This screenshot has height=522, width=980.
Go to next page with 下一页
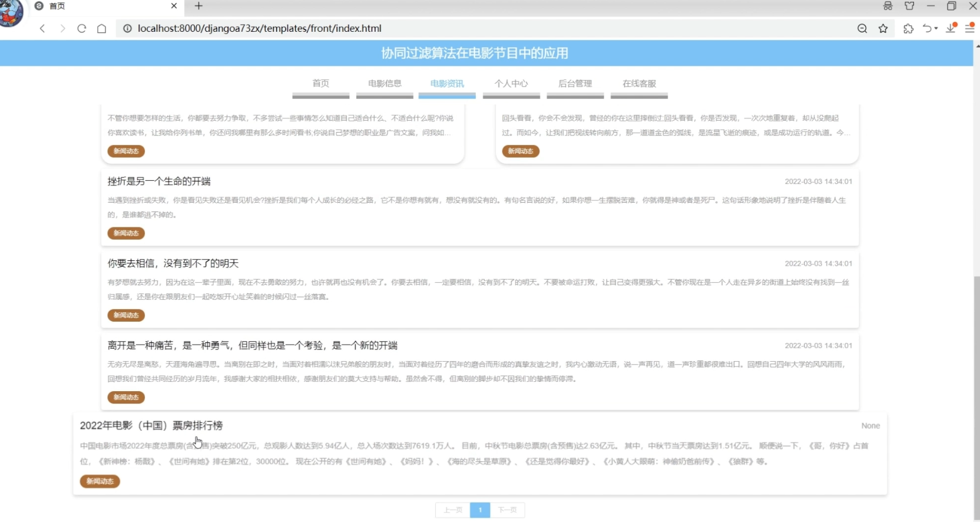507,510
